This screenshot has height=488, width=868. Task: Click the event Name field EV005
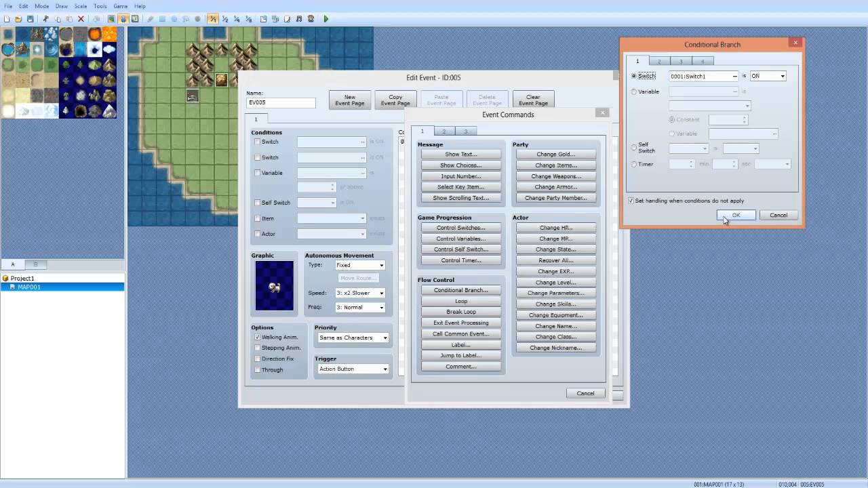[x=281, y=103]
